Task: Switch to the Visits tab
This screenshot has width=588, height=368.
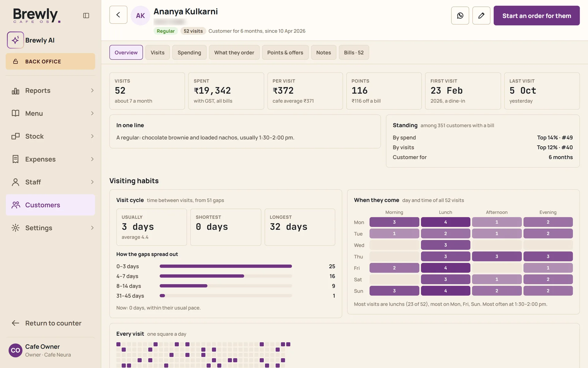Action: tap(157, 52)
